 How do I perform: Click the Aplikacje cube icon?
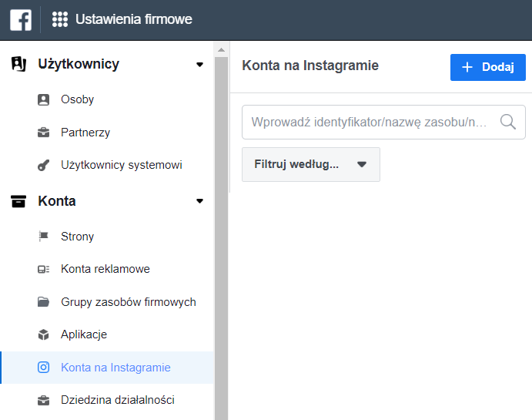[x=43, y=334]
